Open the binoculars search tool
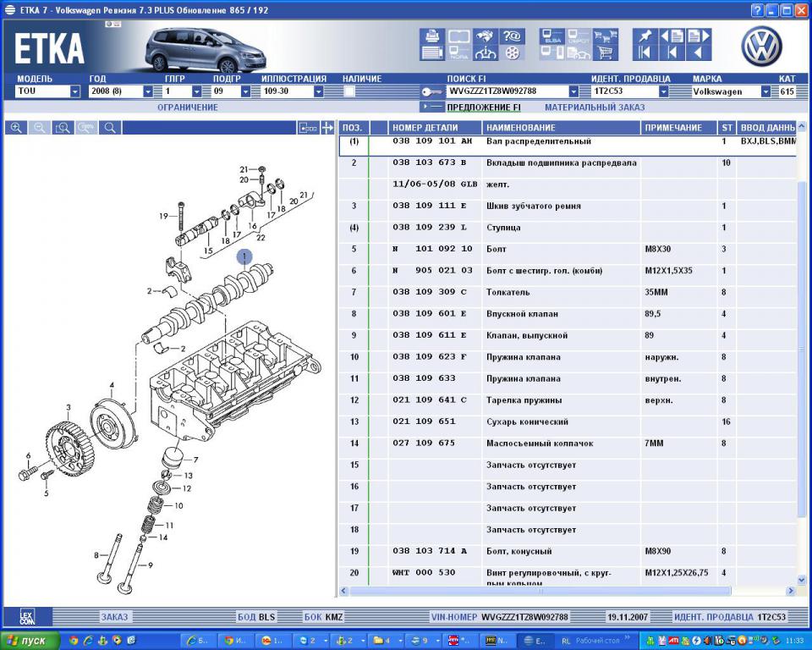 click(x=486, y=36)
